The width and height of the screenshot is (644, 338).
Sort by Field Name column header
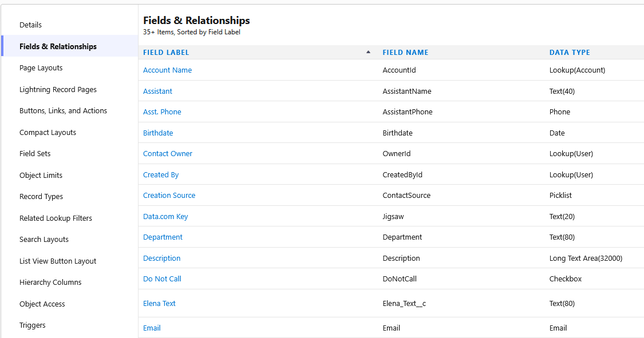tap(405, 53)
